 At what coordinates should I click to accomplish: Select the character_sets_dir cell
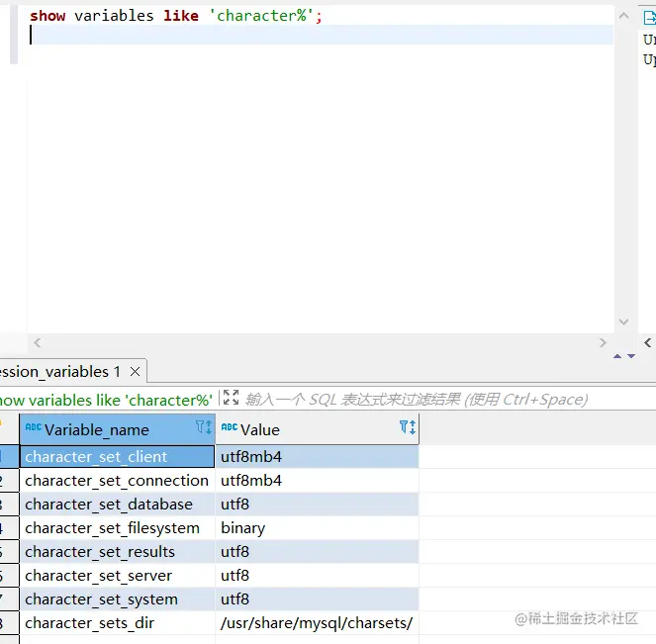[x=117, y=623]
